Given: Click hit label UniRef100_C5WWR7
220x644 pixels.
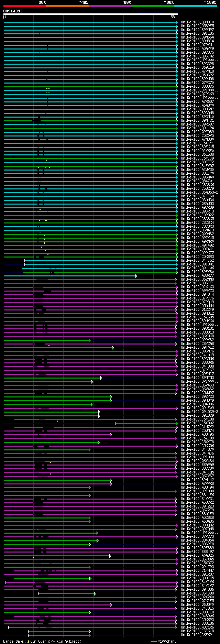Looking at the screenshot, I should pos(197,393).
